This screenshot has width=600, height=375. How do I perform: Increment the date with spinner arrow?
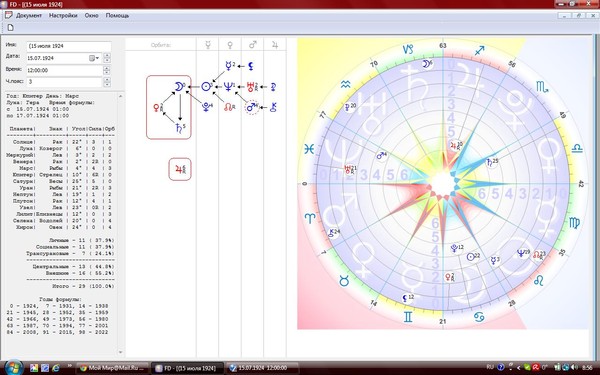click(x=107, y=56)
